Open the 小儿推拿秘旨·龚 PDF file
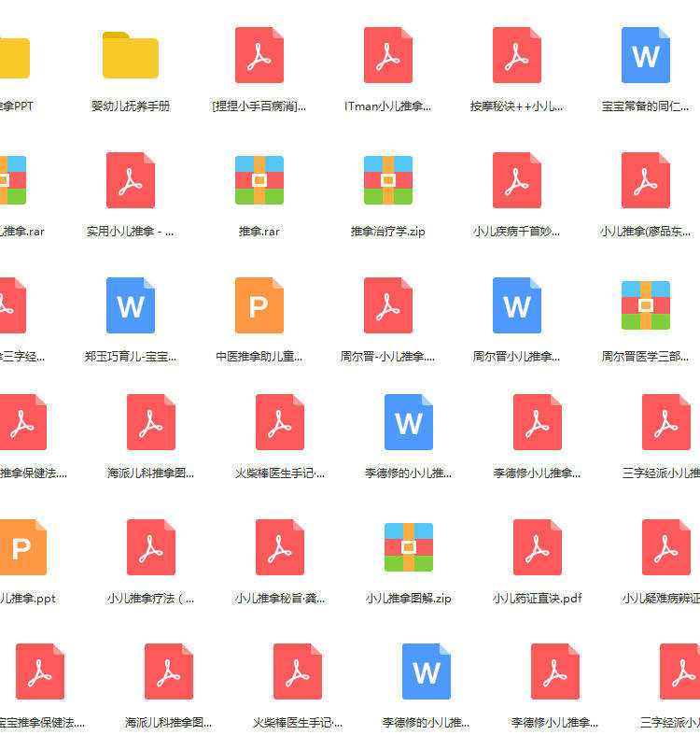Viewport: 700px width, 749px height. tap(280, 547)
